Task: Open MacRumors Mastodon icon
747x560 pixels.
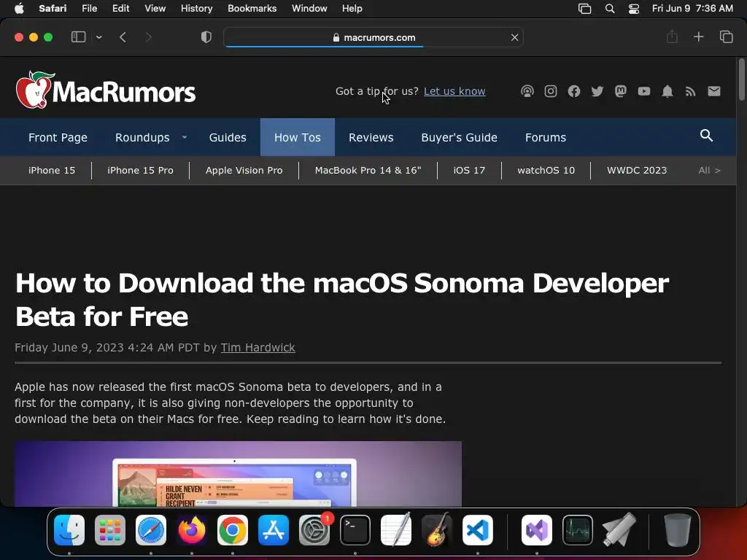Action: point(620,91)
